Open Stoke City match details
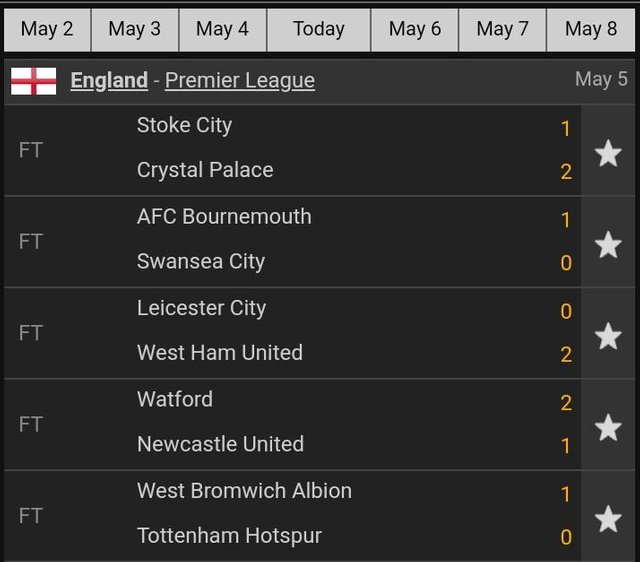The height and width of the screenshot is (562, 640). (292, 150)
